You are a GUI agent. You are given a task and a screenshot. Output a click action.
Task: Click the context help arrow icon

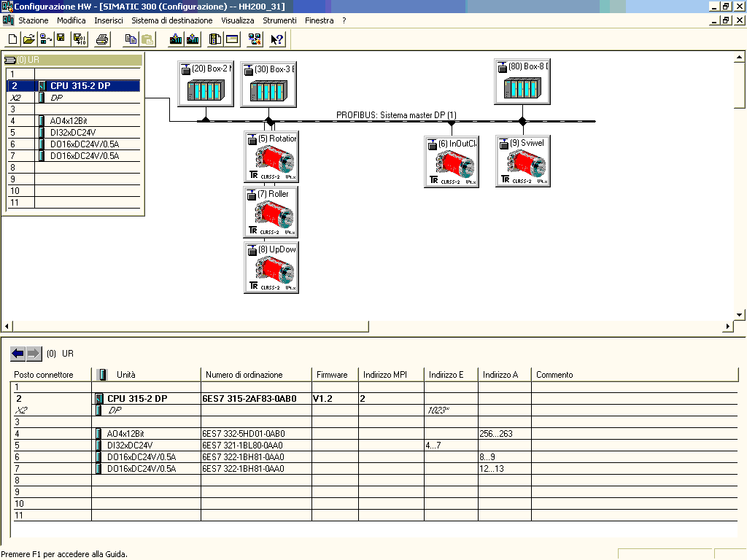[276, 39]
